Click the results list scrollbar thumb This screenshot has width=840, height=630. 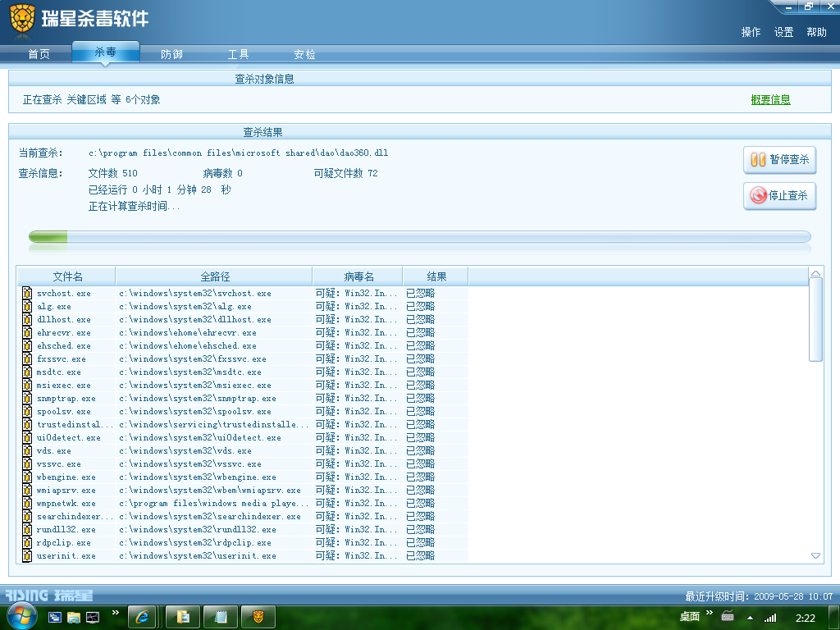pos(815,320)
